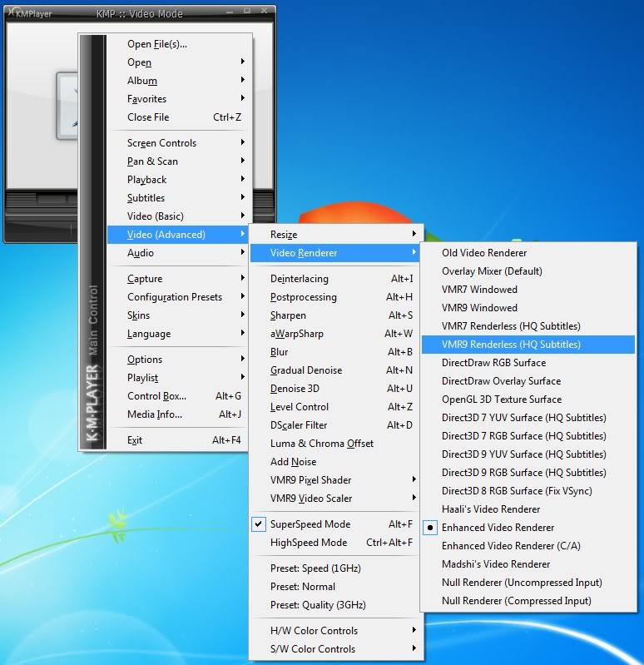Expand the Audio submenu

click(x=177, y=253)
